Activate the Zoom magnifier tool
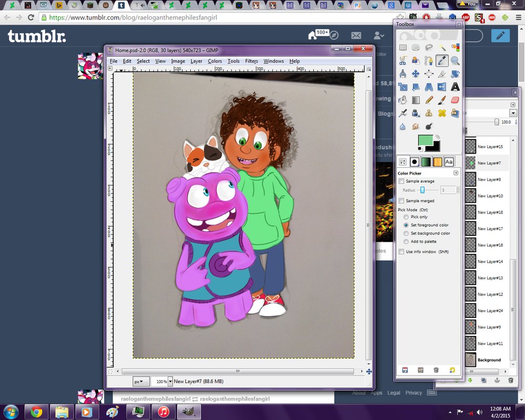525x420 pixels. point(455,61)
